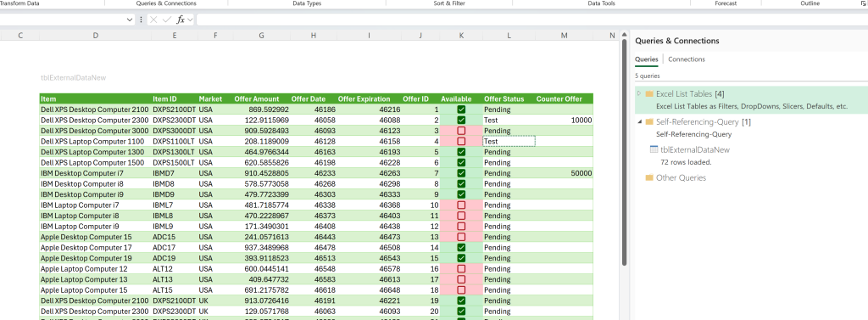Select column K header
Image resolution: width=868 pixels, height=320 pixels.
[461, 36]
